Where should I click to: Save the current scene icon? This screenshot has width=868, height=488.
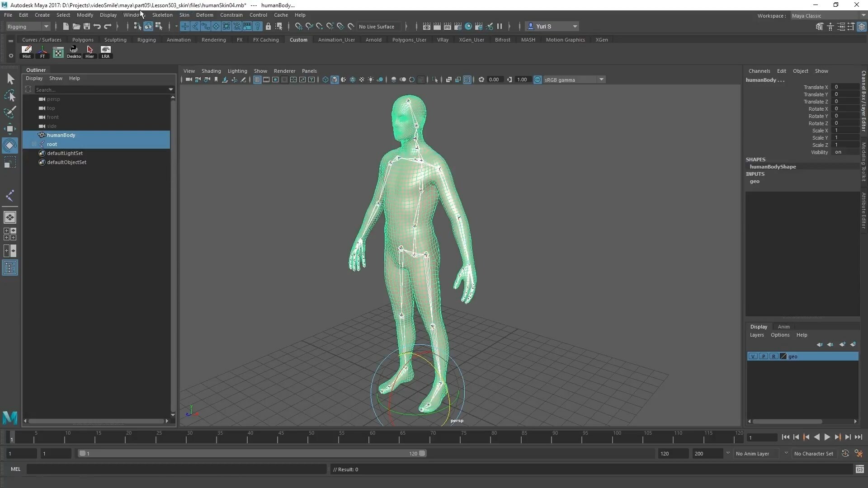click(x=87, y=26)
